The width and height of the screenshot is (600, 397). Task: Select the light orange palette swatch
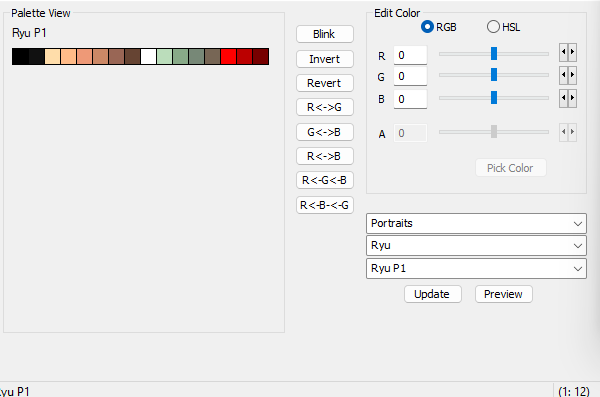[x=68, y=57]
